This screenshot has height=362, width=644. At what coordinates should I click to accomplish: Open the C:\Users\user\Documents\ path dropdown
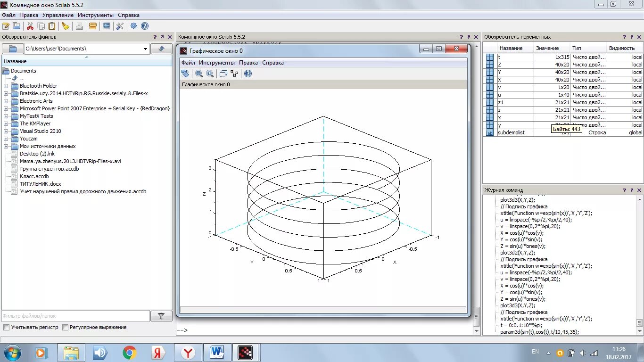click(145, 49)
